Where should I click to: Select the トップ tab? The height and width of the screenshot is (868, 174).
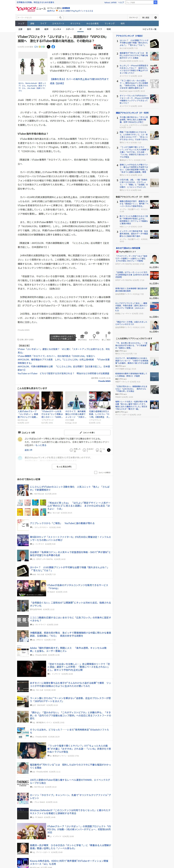point(21,24)
